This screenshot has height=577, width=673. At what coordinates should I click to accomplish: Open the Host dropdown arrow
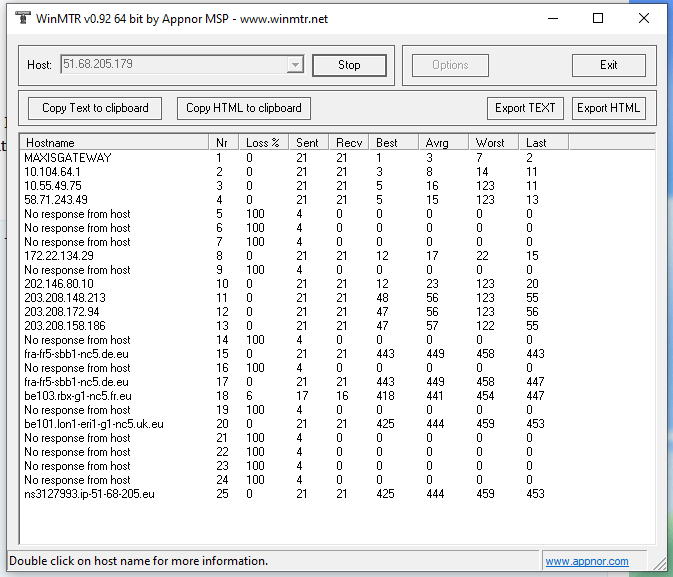(294, 65)
